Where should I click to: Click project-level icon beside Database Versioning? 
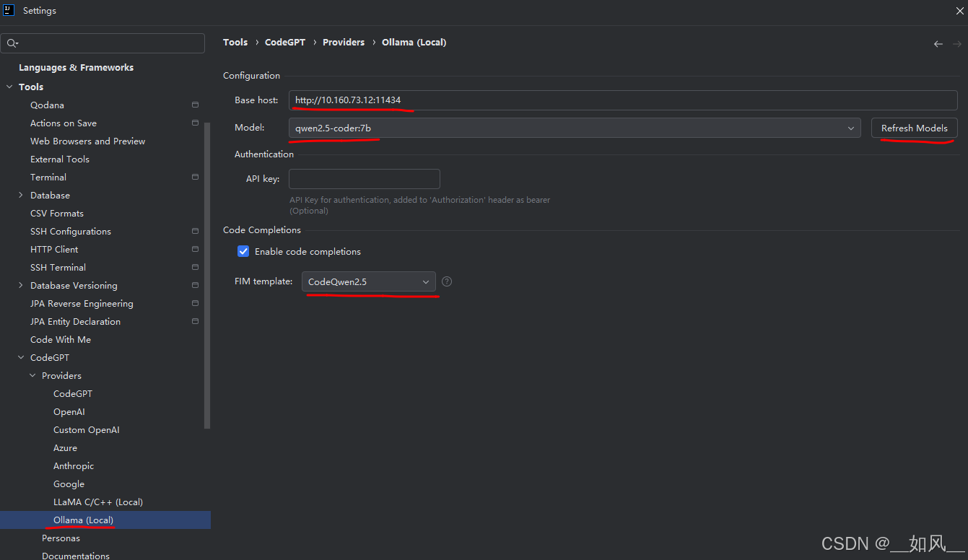pyautogui.click(x=195, y=285)
